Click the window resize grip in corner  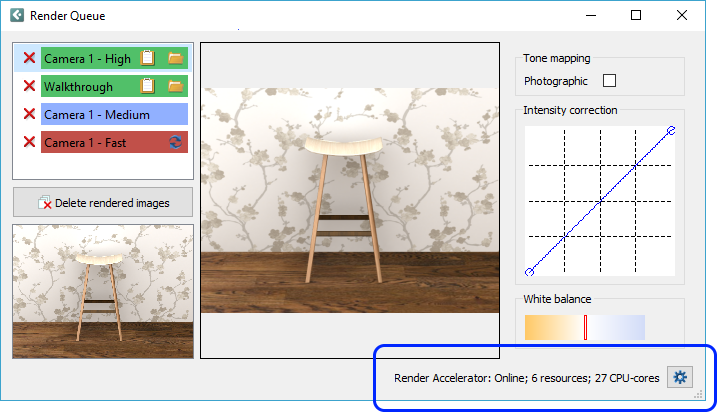698,394
